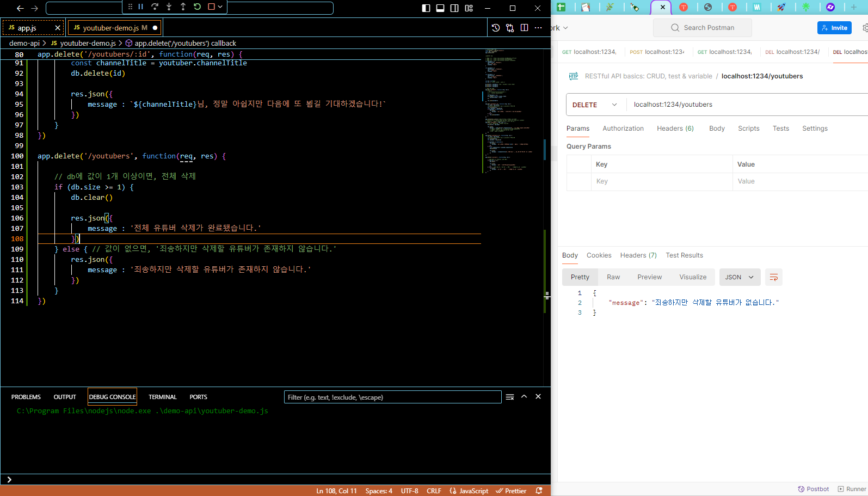This screenshot has width=868, height=496.
Task: Open VS Code notifications bell
Action: [539, 491]
